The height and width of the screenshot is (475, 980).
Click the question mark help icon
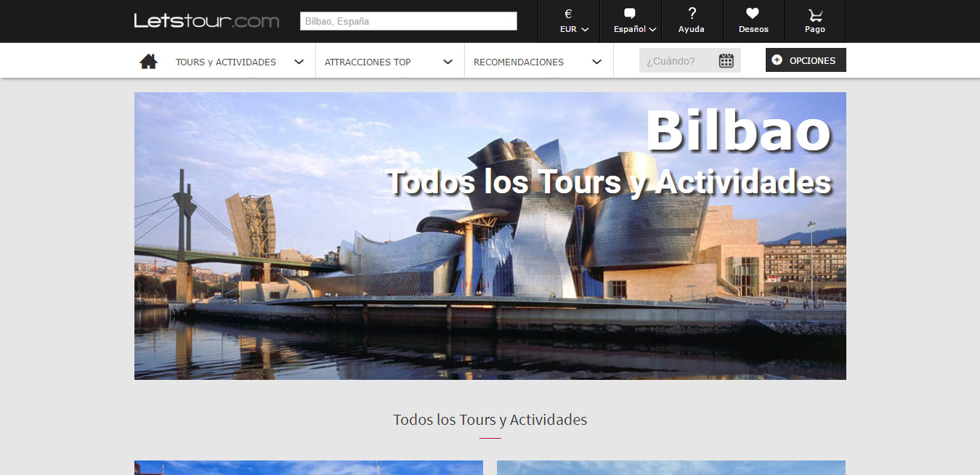(692, 13)
